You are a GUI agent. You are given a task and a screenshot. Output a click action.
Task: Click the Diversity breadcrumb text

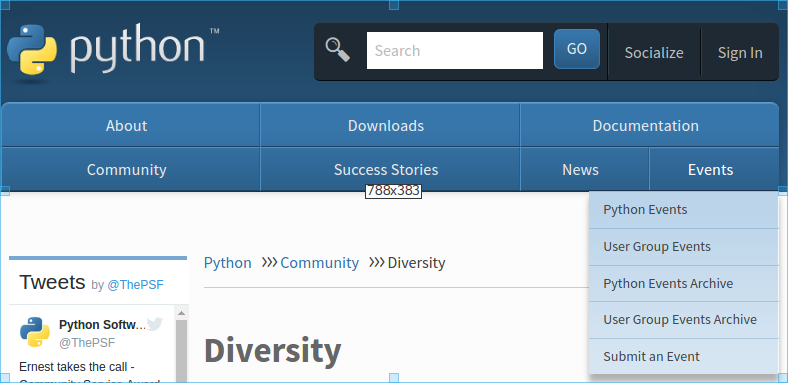(416, 263)
